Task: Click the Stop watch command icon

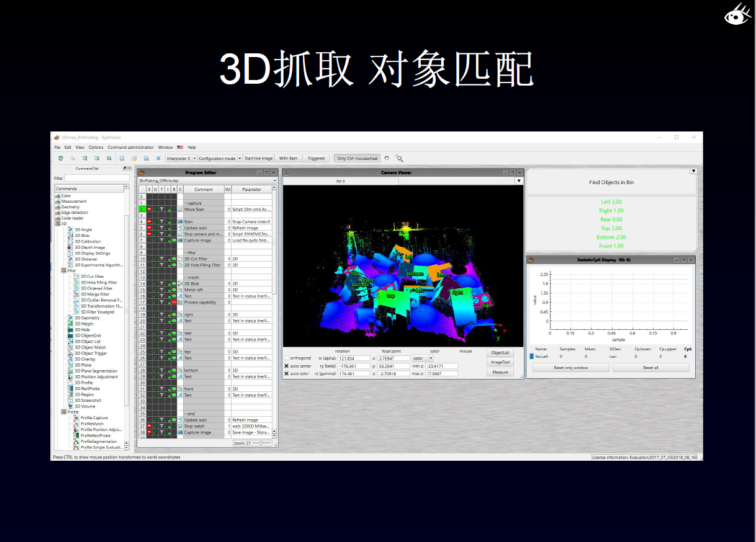Action: 180,426
